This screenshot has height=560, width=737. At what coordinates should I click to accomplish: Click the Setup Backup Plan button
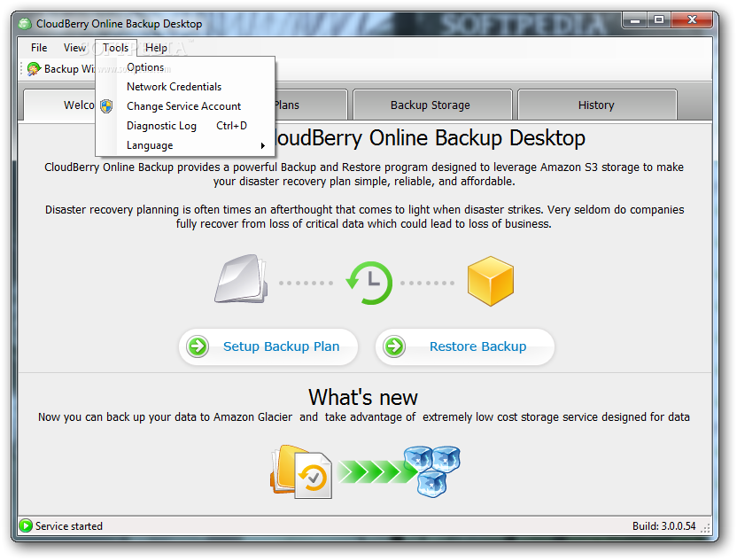point(268,347)
